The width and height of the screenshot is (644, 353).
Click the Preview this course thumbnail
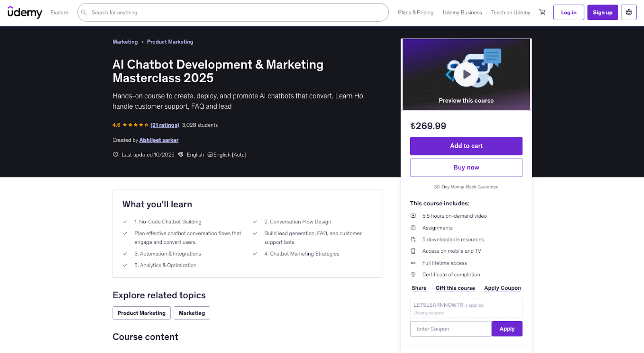coord(466,74)
